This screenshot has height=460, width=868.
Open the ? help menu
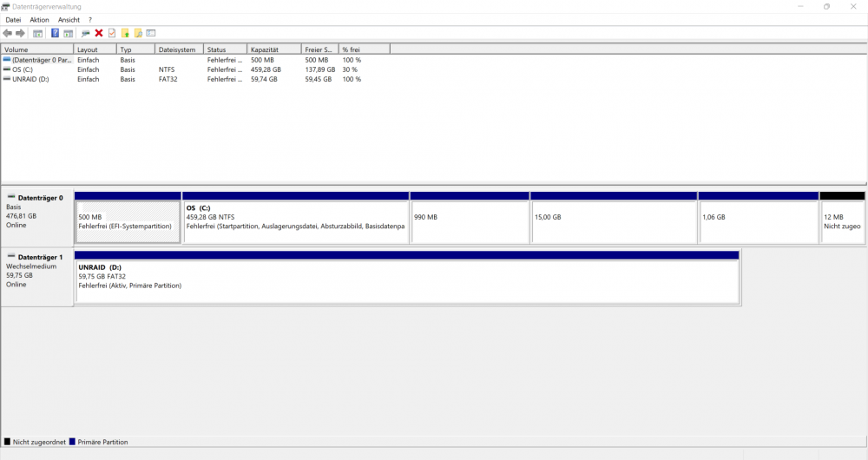point(90,19)
